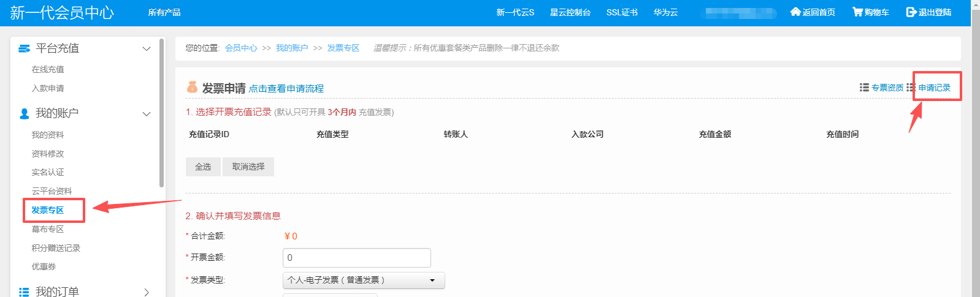
Task: Select 发票专区 in the sidebar
Action: (x=48, y=210)
